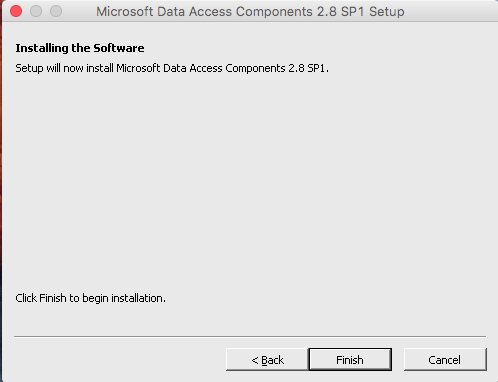Click Finish to begin the installation
This screenshot has height=382, width=498.
tap(350, 359)
